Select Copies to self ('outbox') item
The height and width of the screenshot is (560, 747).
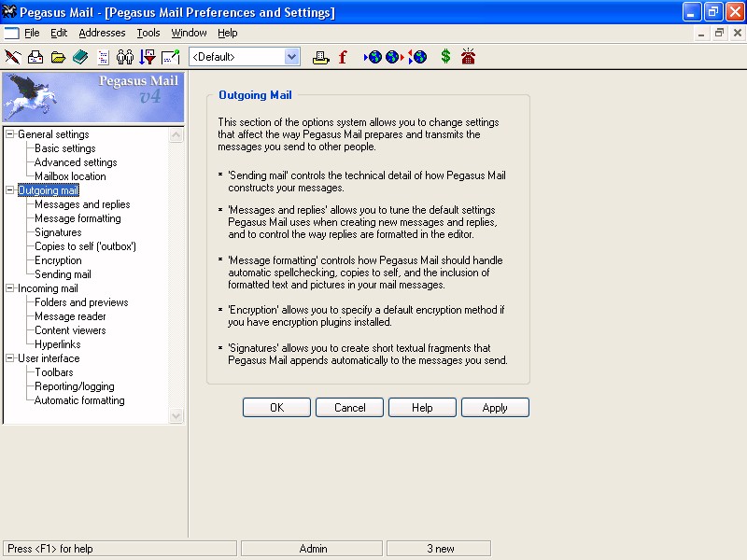[85, 246]
